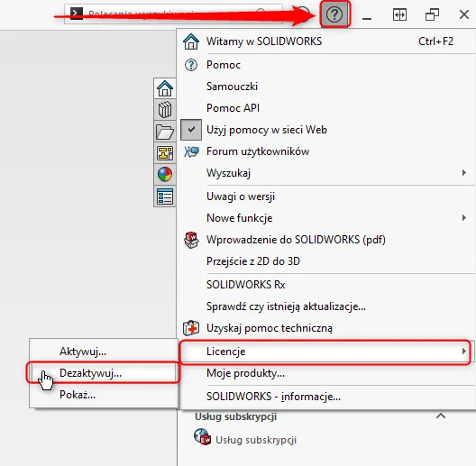The height and width of the screenshot is (466, 476).
Task: Expand the Licencje submenu arrow
Action: [463, 352]
